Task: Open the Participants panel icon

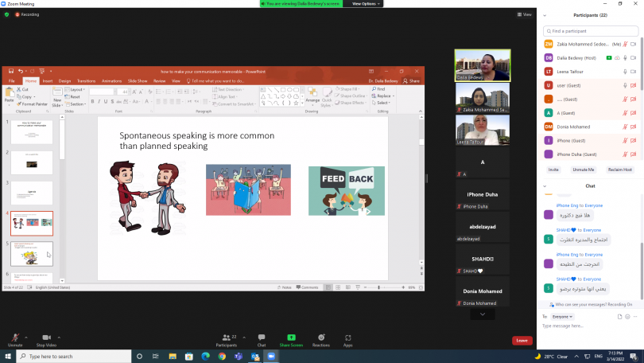Action: (x=226, y=338)
